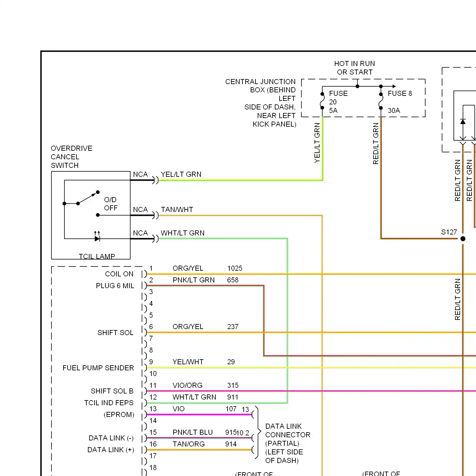Select the "DATA LINK (+)" label
Viewport: 476px width, 476px height.
tap(111, 450)
